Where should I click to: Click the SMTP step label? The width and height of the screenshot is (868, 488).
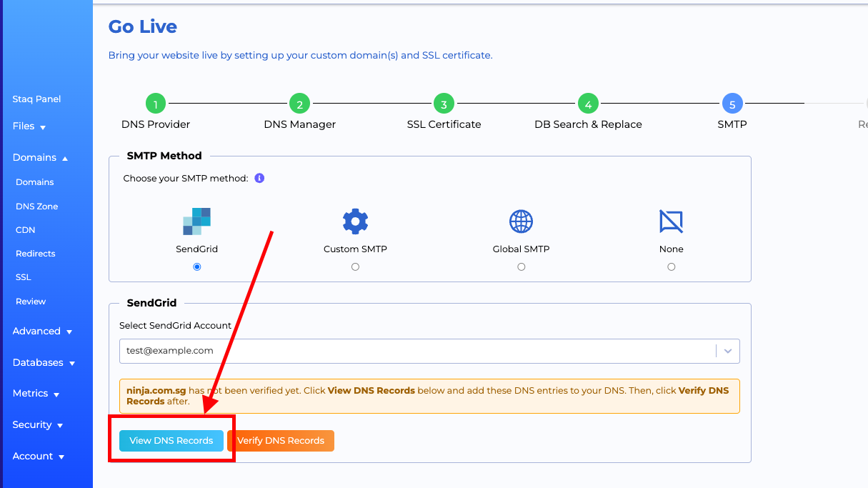pos(732,124)
